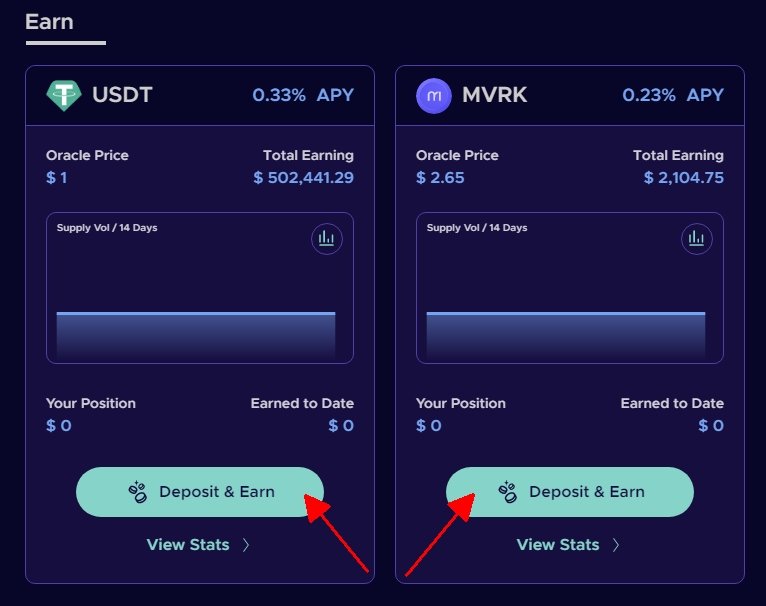Click the MVRK token logo icon
Viewport: 766px width, 606px height.
tap(434, 96)
